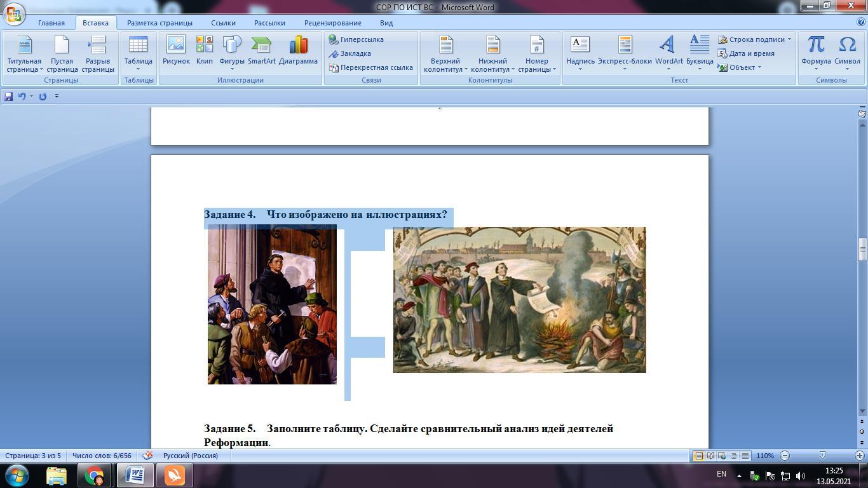The width and height of the screenshot is (868, 488).
Task: Insert a page break with Разрыв страницы
Action: [x=98, y=53]
